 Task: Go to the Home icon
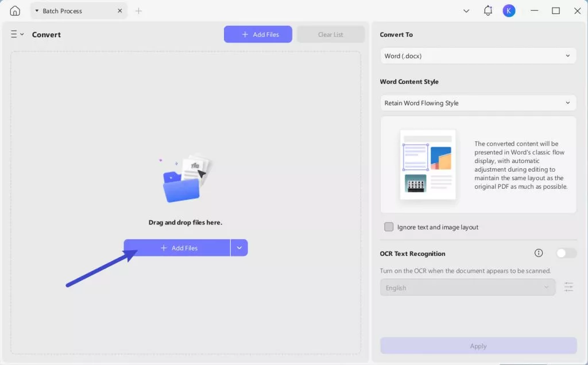click(x=15, y=11)
